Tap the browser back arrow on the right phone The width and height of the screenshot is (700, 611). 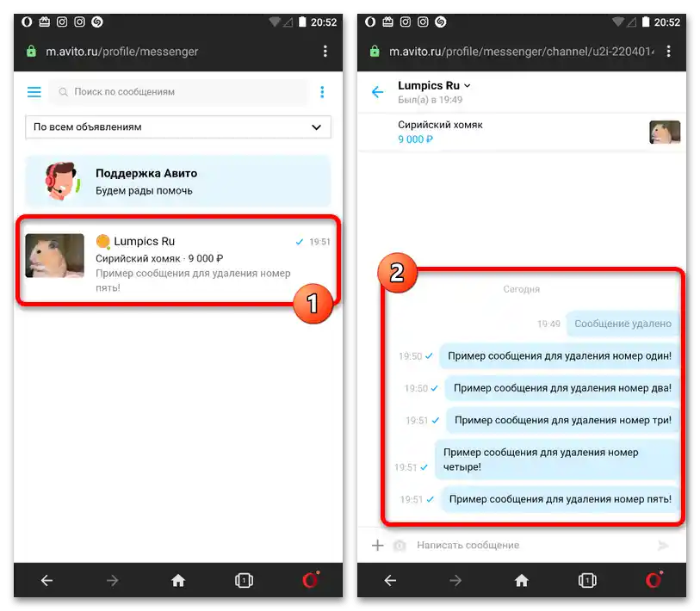coord(390,580)
